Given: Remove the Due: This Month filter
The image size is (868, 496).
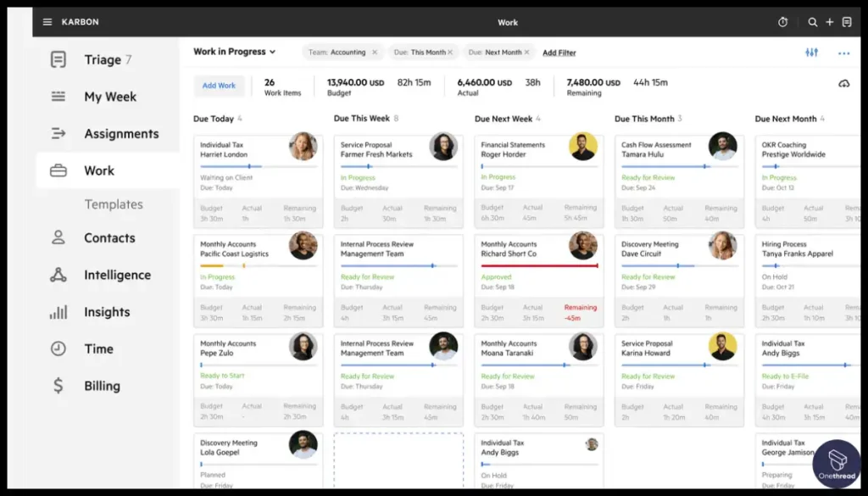Looking at the screenshot, I should (x=450, y=52).
